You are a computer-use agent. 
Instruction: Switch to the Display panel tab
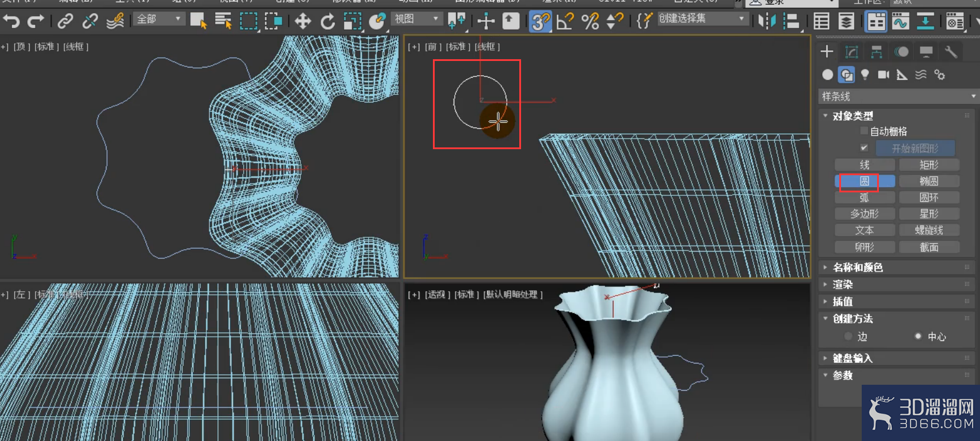click(926, 51)
